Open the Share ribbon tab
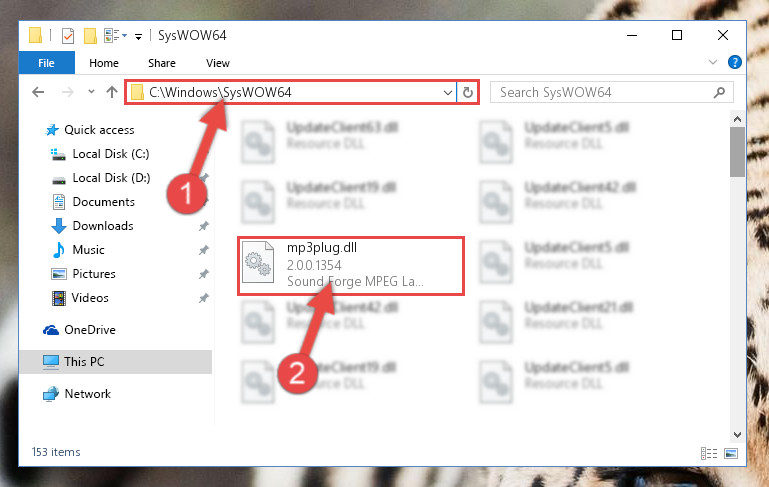 (x=162, y=63)
